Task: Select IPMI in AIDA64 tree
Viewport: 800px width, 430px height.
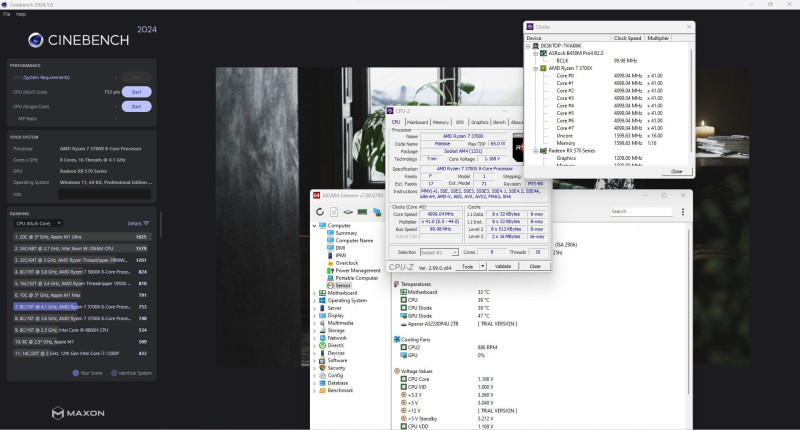Action: [341, 255]
